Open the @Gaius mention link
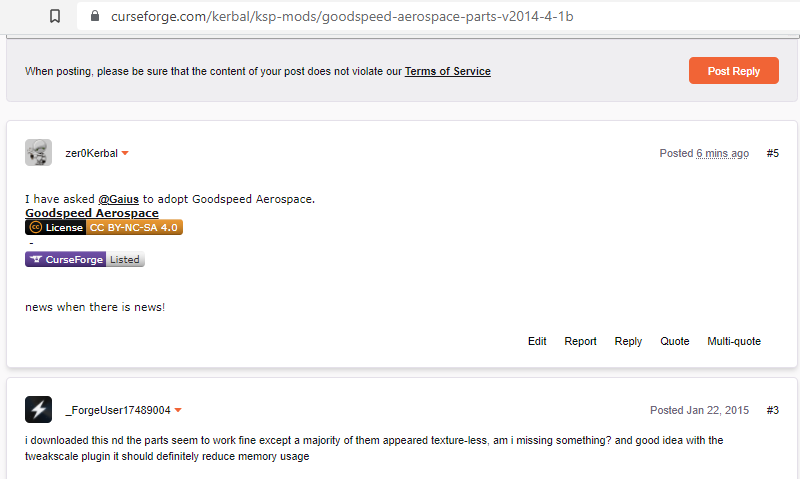Viewport: 800px width, 479px height. point(118,199)
